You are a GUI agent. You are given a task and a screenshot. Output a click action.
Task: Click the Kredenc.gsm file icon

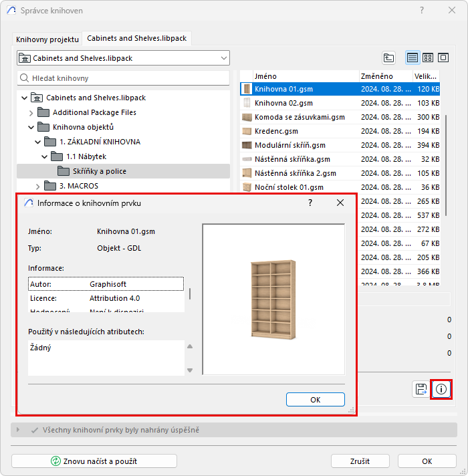(247, 131)
